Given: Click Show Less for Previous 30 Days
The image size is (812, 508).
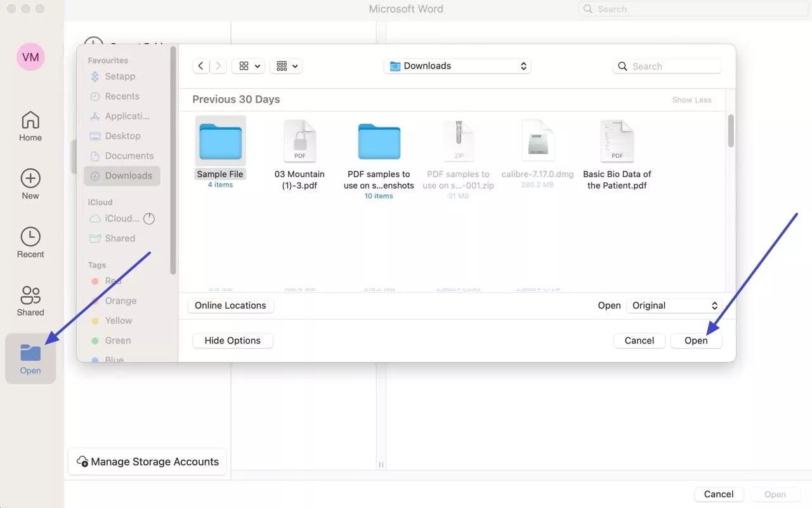Looking at the screenshot, I should coord(691,100).
